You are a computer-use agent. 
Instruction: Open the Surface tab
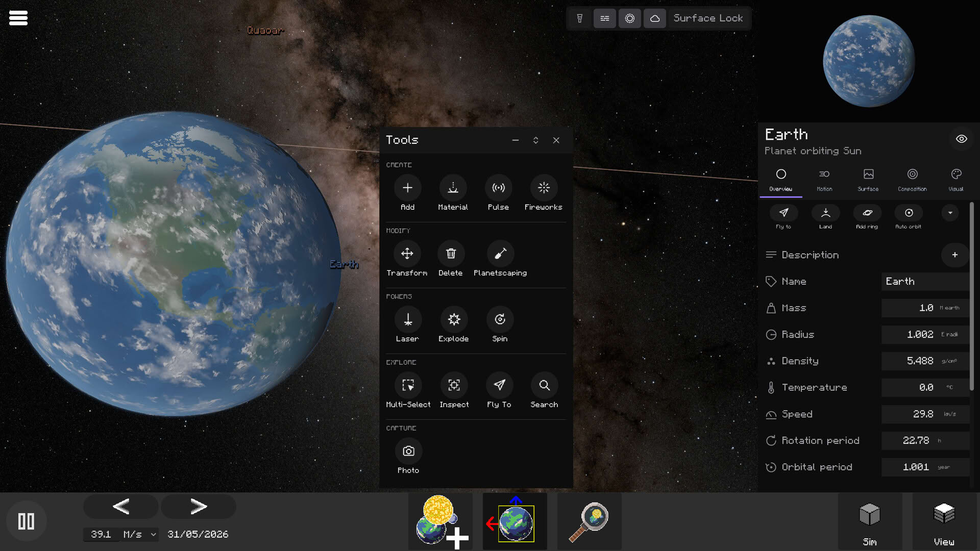(x=868, y=180)
